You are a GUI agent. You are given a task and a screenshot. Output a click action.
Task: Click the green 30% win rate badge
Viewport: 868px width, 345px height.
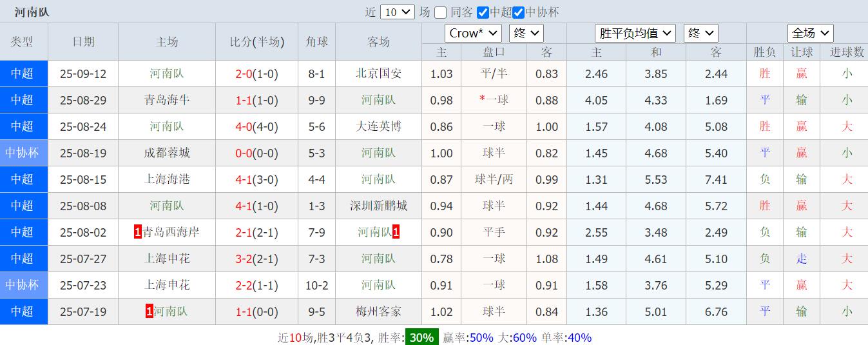coord(421,337)
